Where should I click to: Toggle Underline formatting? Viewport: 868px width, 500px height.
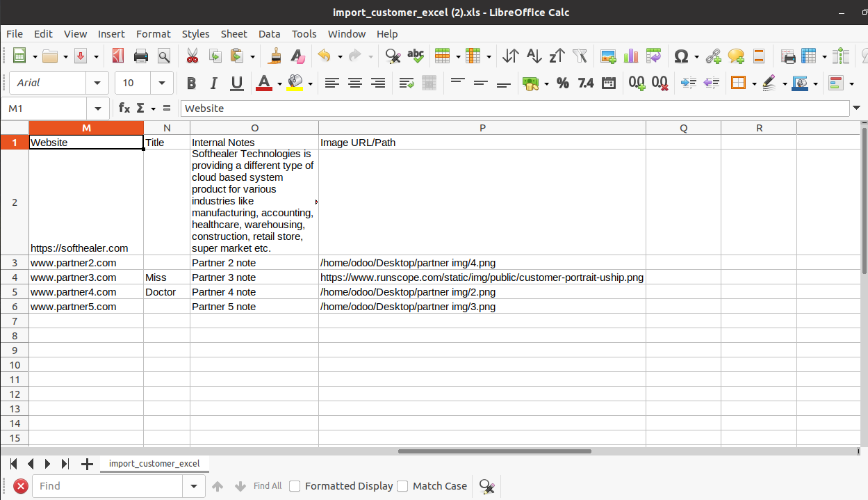(x=237, y=83)
